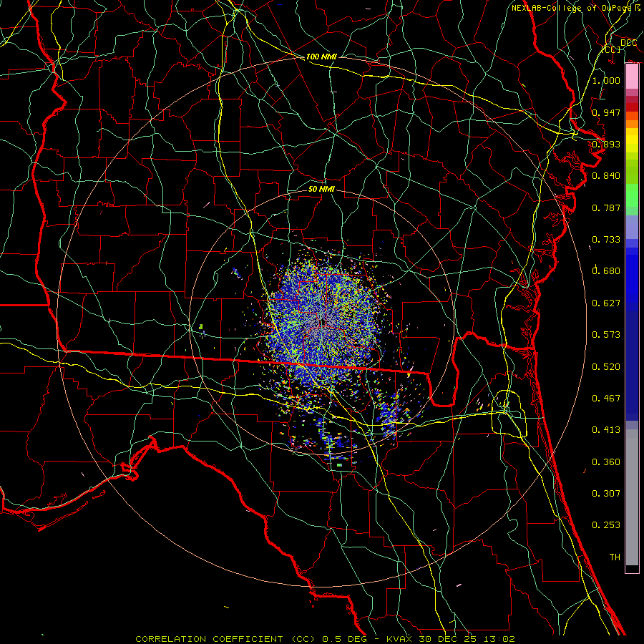Click the CORRELATION COEFFICIENT title text at bottom

pyautogui.click(x=325, y=639)
